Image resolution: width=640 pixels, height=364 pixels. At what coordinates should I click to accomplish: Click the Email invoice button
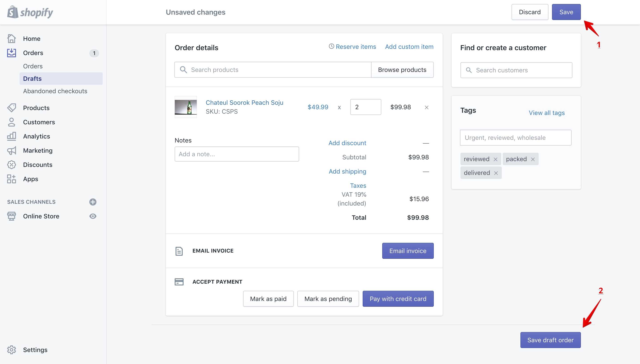(x=408, y=251)
